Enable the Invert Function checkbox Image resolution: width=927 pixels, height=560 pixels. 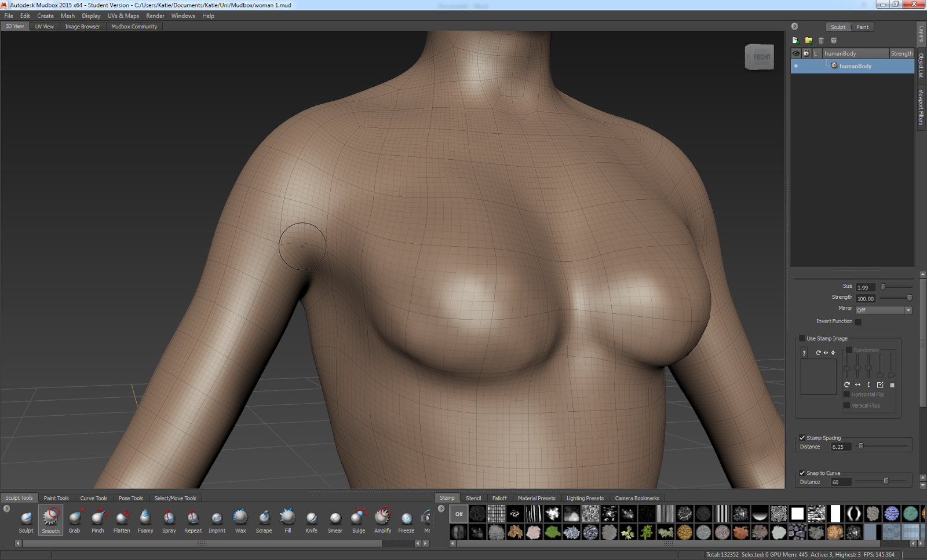pyautogui.click(x=858, y=322)
